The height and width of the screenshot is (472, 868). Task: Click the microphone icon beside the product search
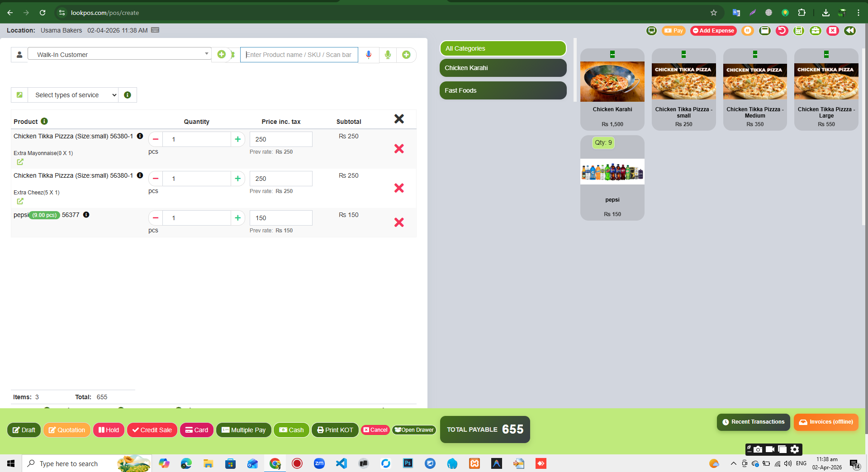pos(368,55)
